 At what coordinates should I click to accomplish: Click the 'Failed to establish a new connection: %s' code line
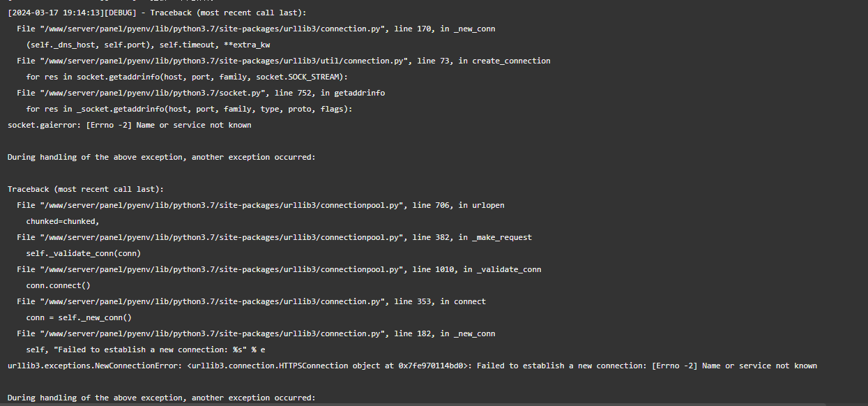click(146, 349)
